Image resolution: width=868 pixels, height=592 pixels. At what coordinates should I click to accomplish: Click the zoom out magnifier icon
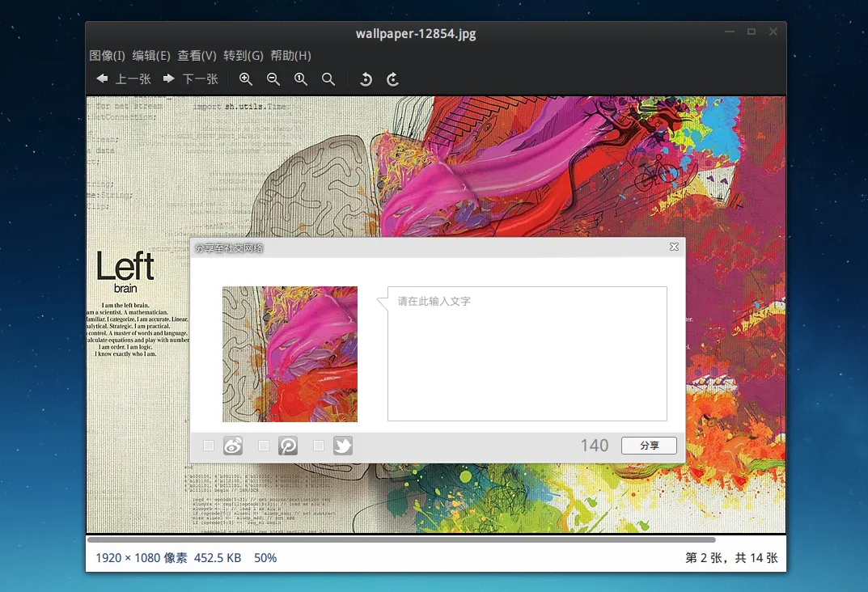pyautogui.click(x=273, y=79)
